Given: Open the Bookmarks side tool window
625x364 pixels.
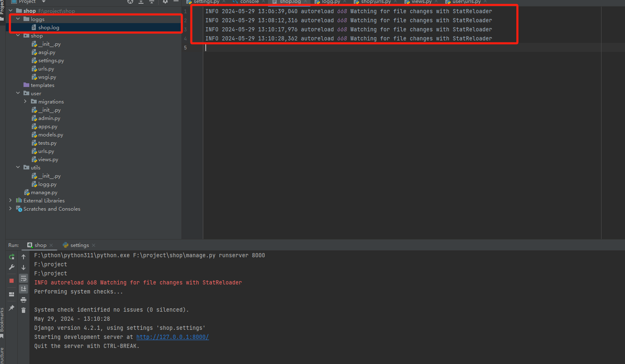Looking at the screenshot, I should [2, 323].
